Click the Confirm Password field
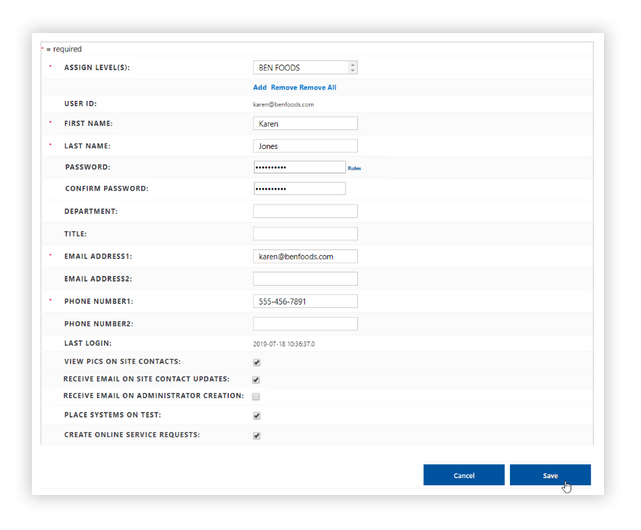 pos(299,189)
